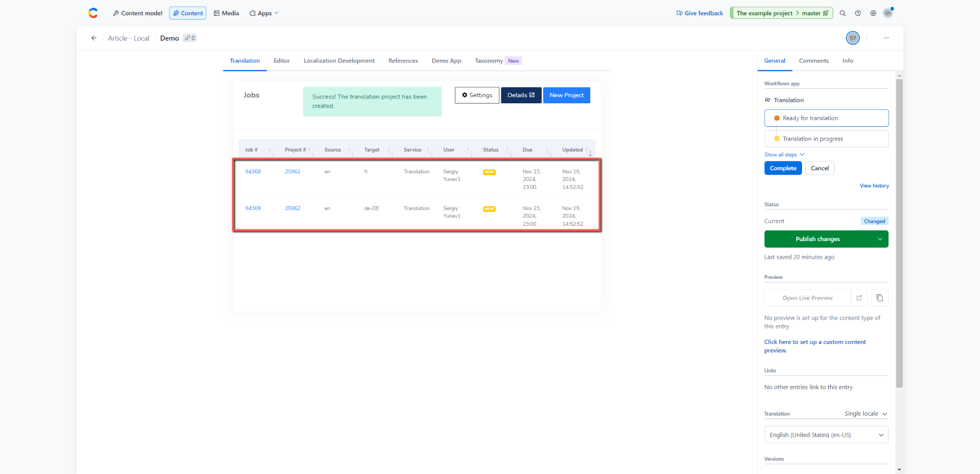The image size is (980, 474).
Task: Click the scrollbar down arrow
Action: (x=899, y=470)
